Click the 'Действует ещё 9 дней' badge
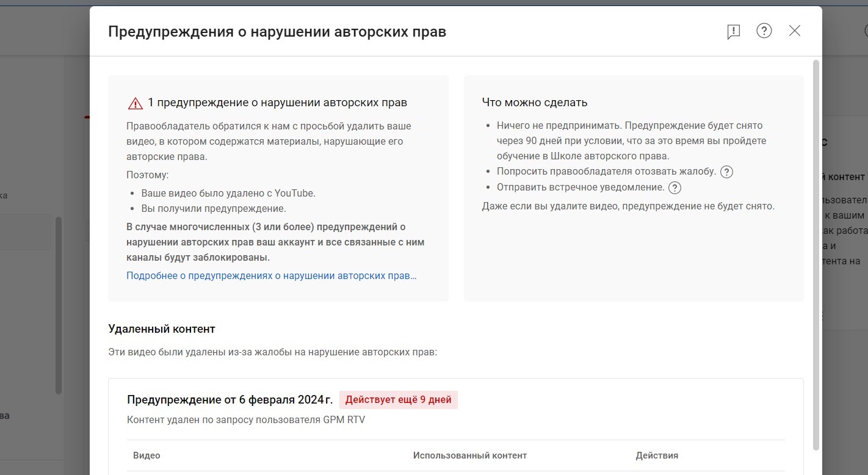 point(399,400)
